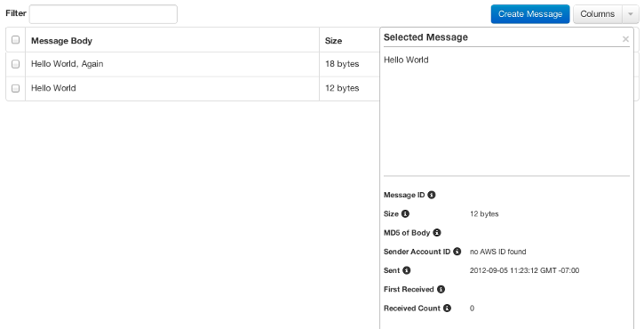Click the Create Message button

tap(530, 14)
